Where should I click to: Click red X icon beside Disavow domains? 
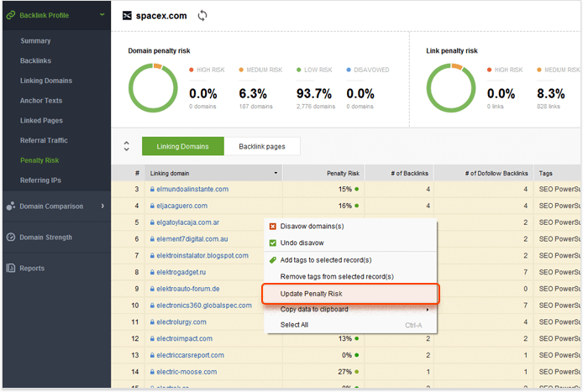click(272, 227)
